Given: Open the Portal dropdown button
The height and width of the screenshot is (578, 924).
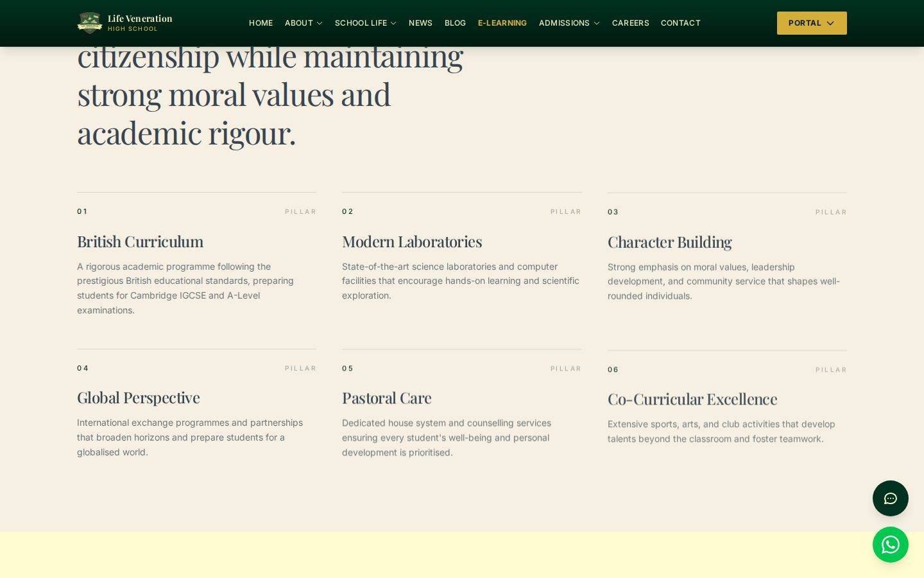Looking at the screenshot, I should [x=812, y=23].
